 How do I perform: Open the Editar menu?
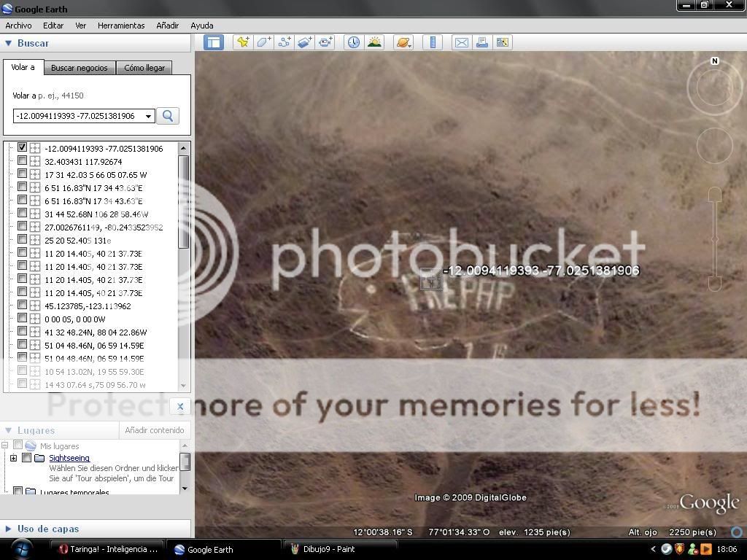coord(53,26)
